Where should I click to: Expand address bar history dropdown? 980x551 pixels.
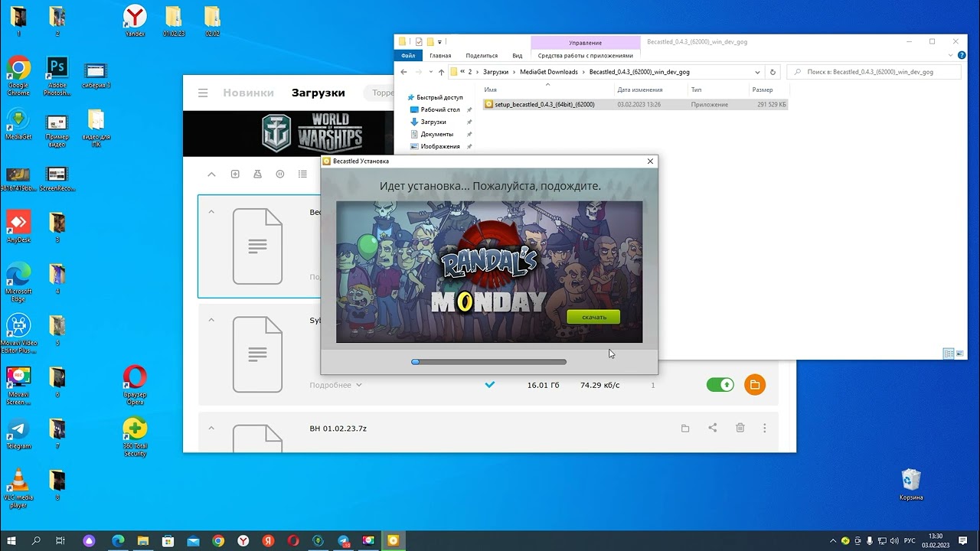point(757,72)
